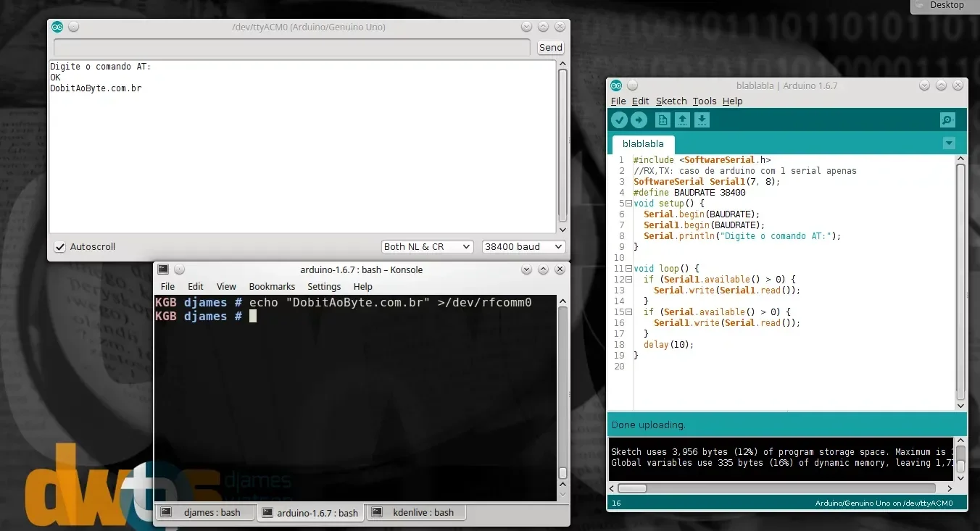Image resolution: width=980 pixels, height=531 pixels.
Task: Click the code editor vertical scrollbar
Action: [960, 283]
